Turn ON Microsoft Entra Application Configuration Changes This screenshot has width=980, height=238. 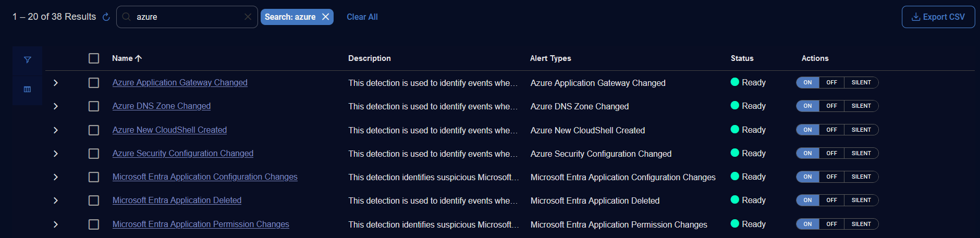pos(807,177)
